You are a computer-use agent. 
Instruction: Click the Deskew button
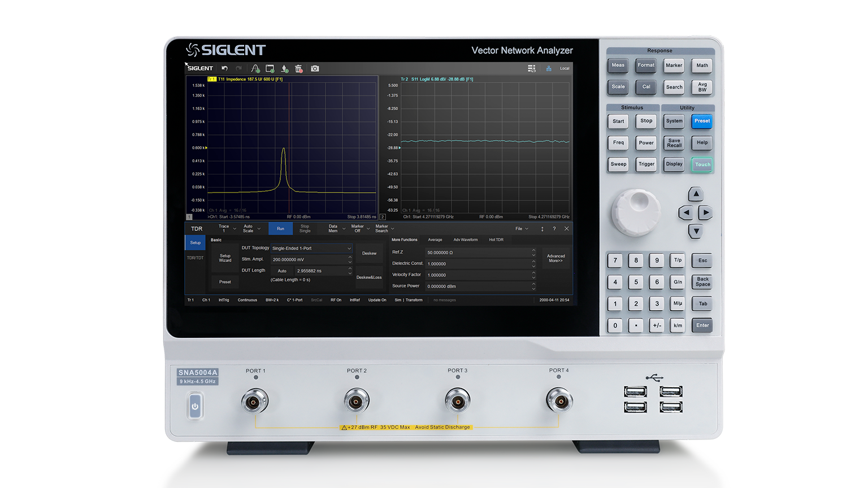pos(369,254)
